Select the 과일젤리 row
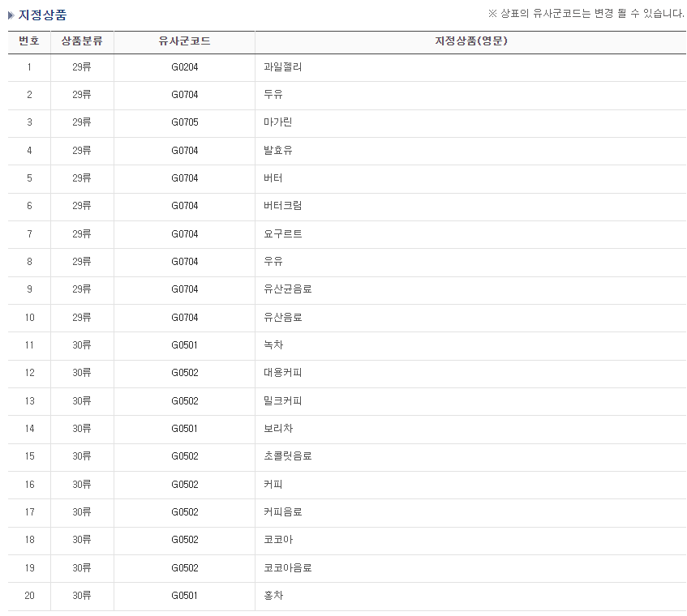Screen dimensions: 687x616 point(284,67)
